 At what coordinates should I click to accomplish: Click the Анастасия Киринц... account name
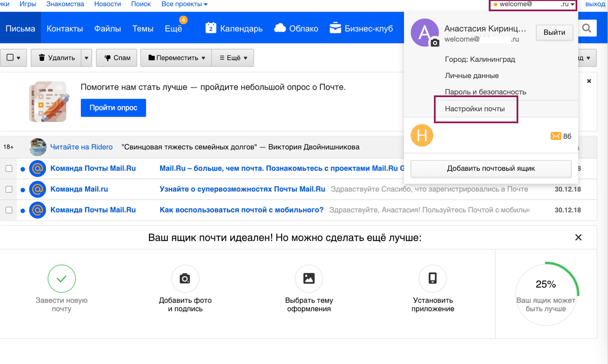(485, 28)
